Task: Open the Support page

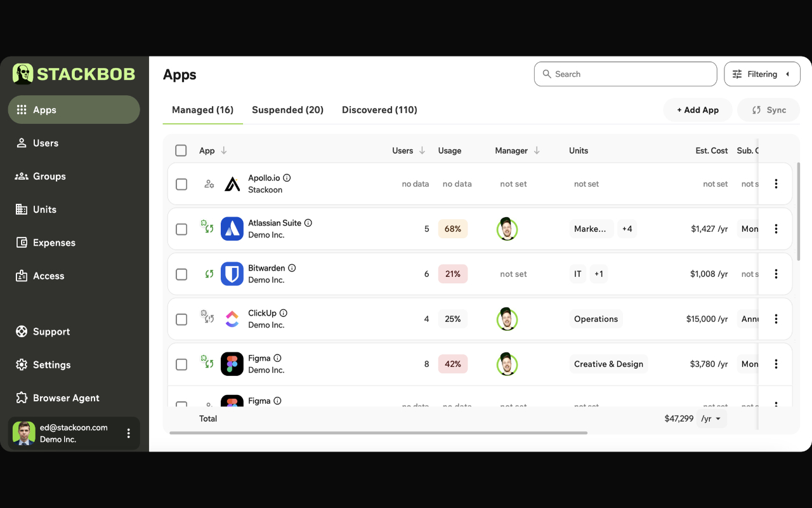Action: tap(74, 331)
